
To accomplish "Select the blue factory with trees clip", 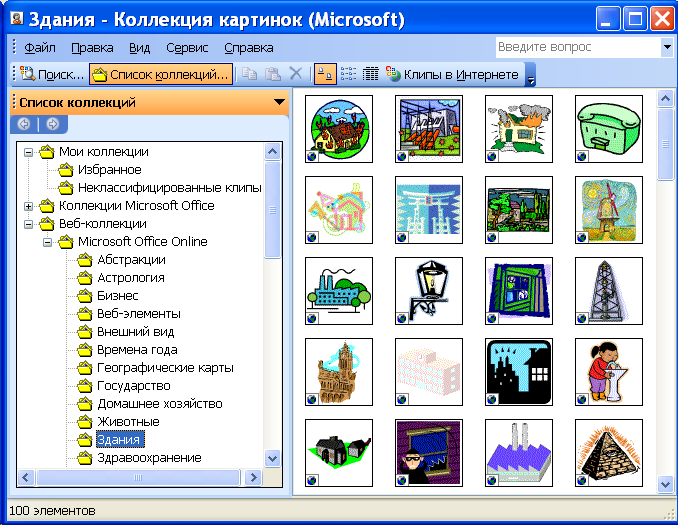I will coord(339,291).
